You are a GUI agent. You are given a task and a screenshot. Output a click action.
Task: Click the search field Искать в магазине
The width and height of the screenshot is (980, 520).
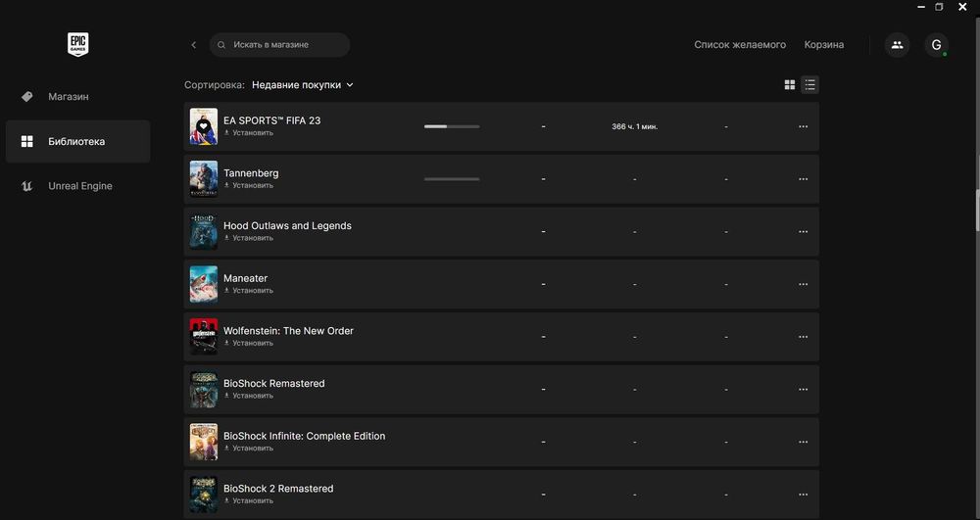click(279, 45)
